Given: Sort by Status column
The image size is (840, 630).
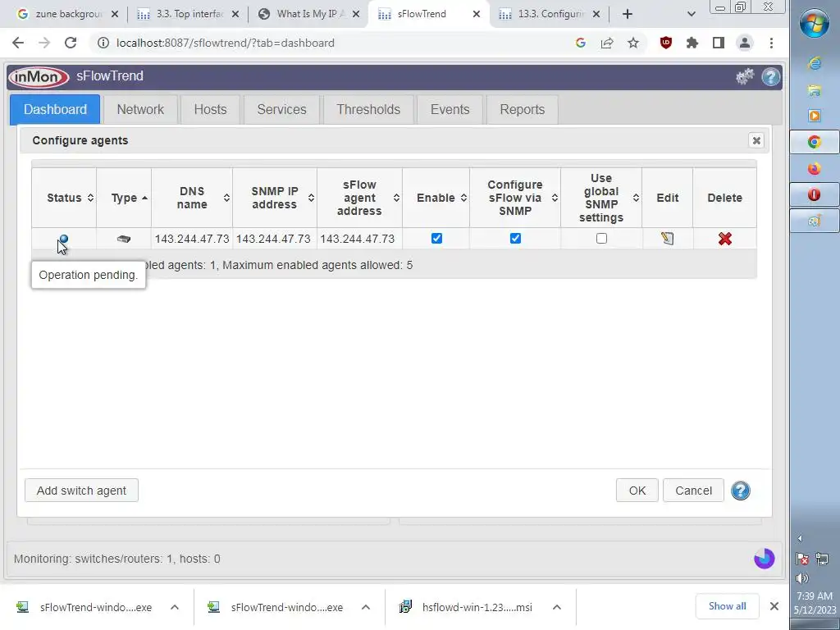Looking at the screenshot, I should coord(64,198).
